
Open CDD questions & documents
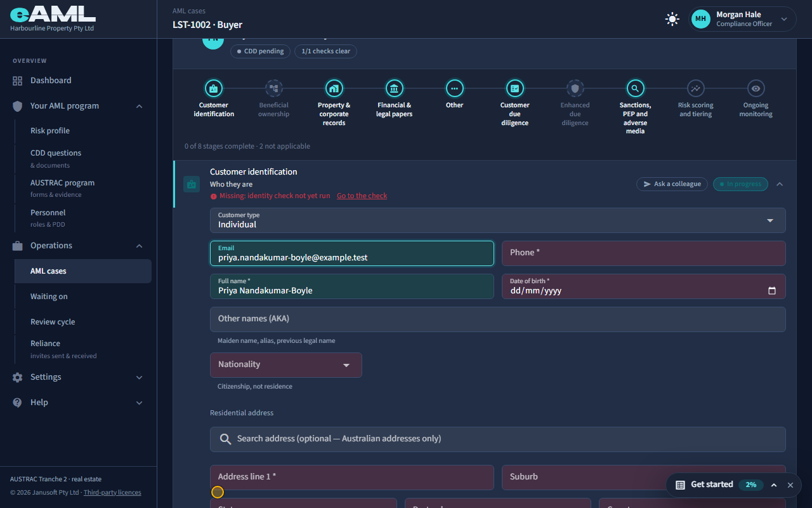83,158
